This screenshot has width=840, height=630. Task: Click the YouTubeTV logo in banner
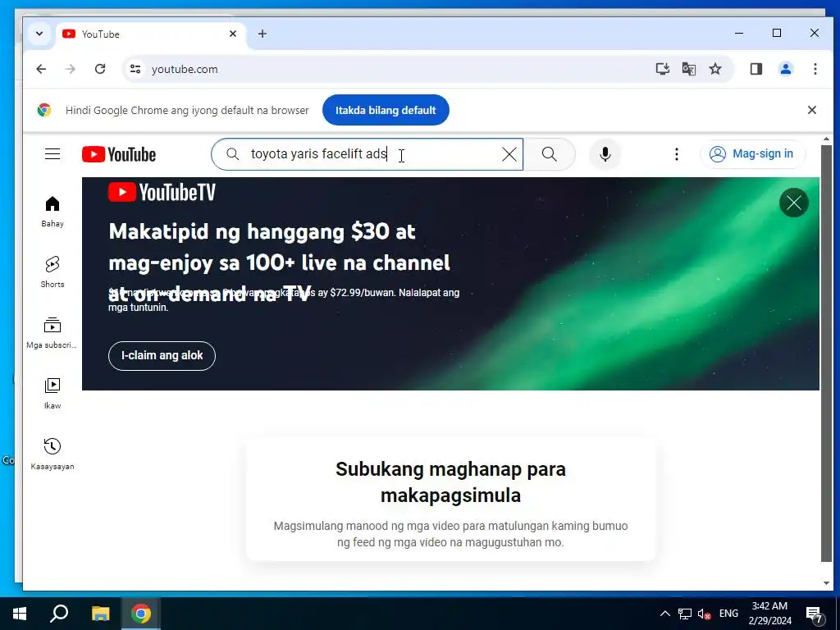click(x=162, y=192)
